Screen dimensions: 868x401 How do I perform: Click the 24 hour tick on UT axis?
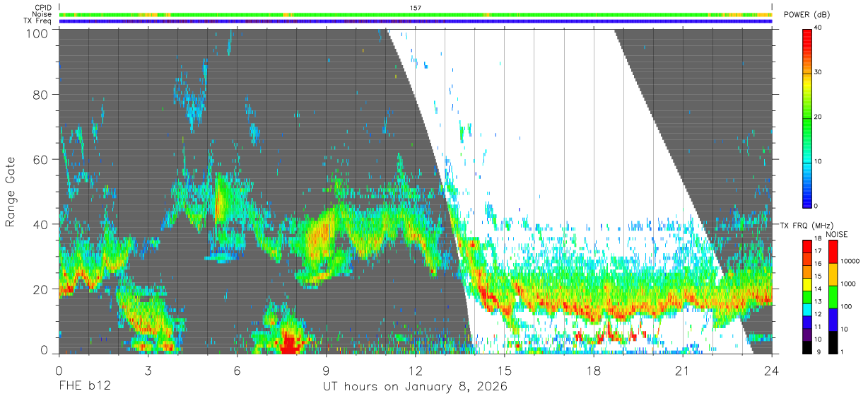click(x=772, y=371)
